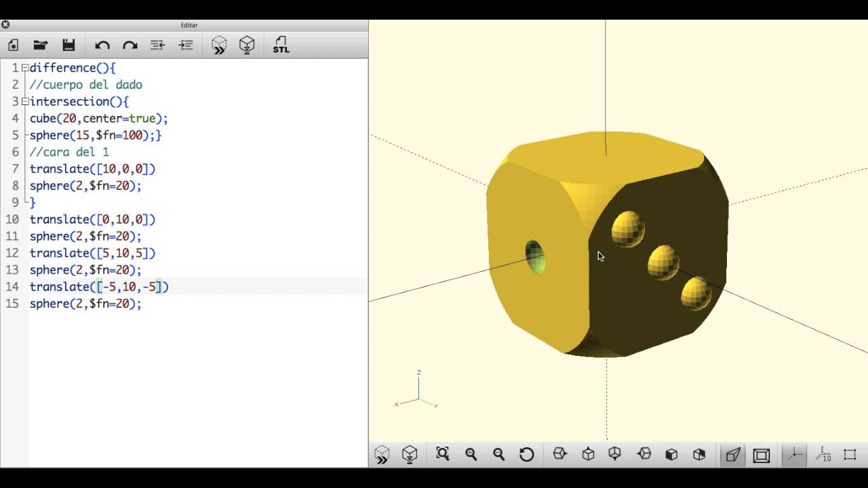Switch the view to top projection

(x=587, y=455)
